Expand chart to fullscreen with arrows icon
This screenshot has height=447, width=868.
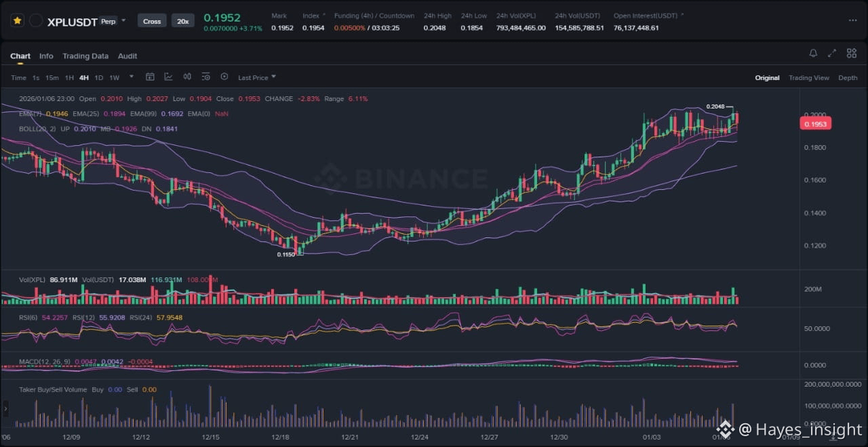click(x=832, y=54)
